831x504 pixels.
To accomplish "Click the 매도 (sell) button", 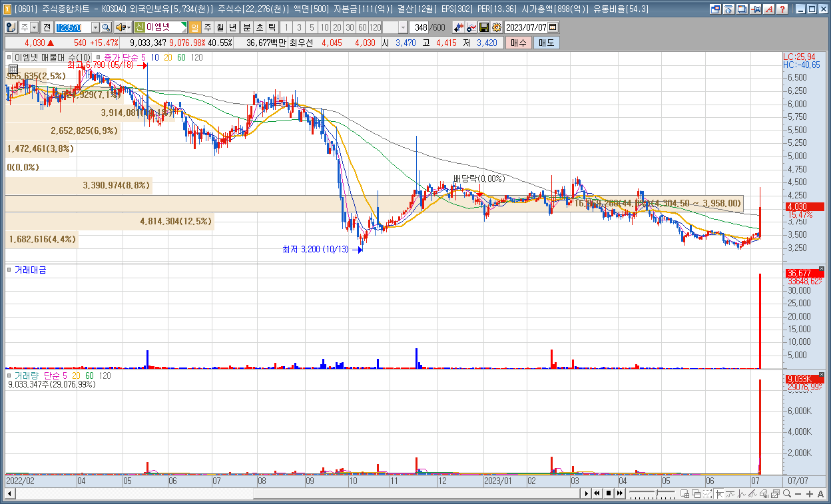I will 547,43.
